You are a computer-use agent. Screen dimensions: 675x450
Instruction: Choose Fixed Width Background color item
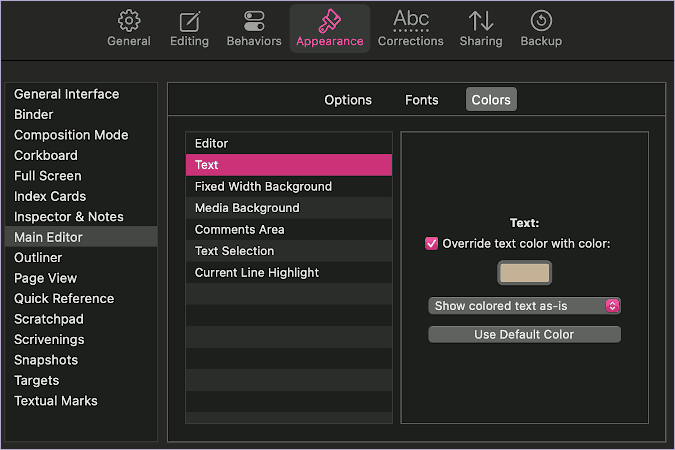pyautogui.click(x=289, y=186)
